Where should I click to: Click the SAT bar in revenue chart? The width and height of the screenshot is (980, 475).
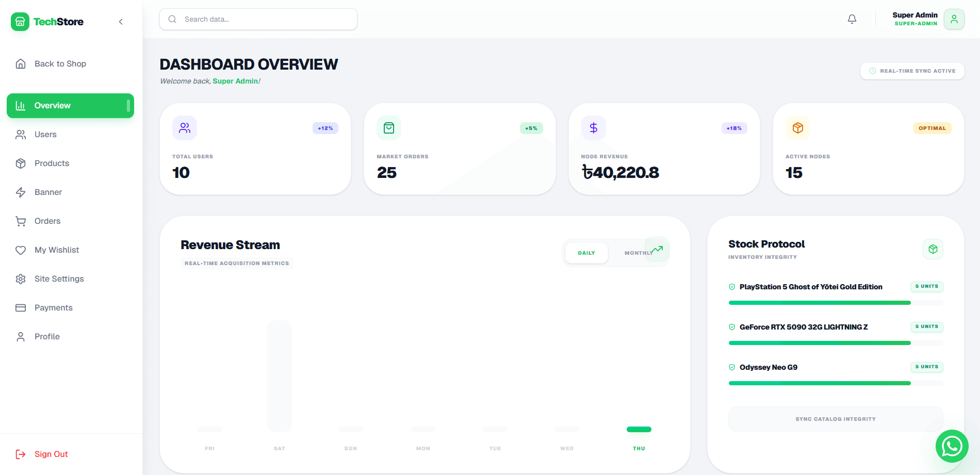(280, 376)
